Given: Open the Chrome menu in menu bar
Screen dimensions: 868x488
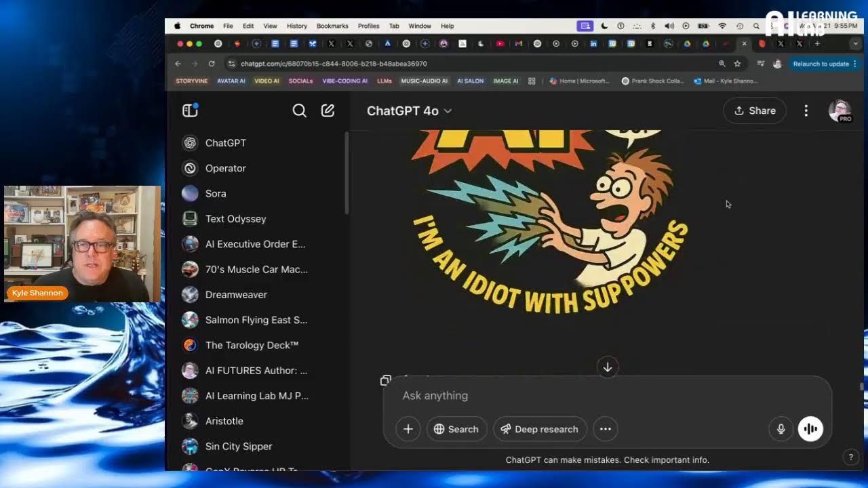Looking at the screenshot, I should pyautogui.click(x=201, y=26).
